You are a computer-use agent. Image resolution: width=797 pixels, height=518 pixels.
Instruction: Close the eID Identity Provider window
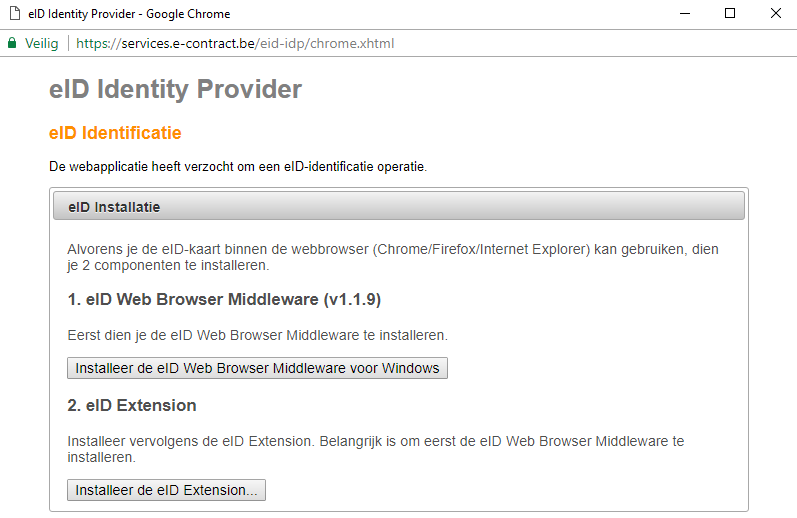pyautogui.click(x=776, y=14)
